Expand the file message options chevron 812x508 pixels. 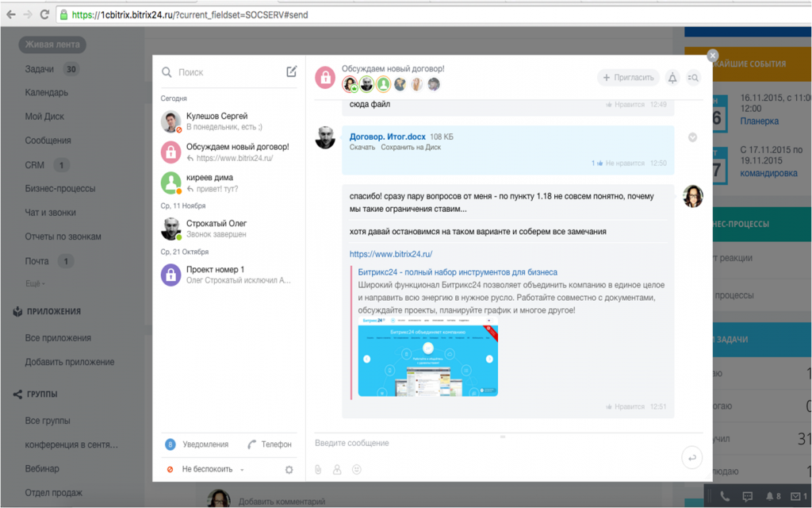click(692, 137)
